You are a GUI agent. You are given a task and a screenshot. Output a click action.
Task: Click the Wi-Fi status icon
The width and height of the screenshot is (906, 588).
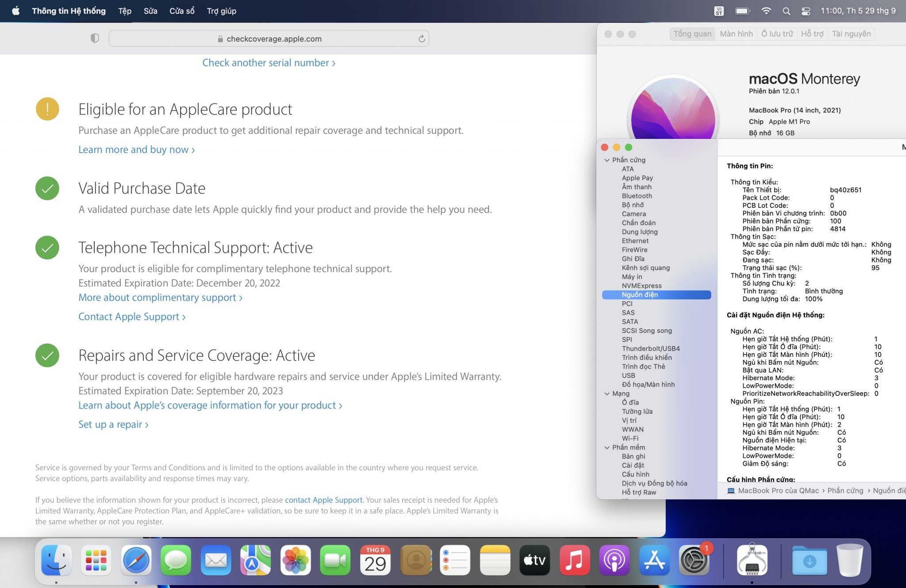766,11
